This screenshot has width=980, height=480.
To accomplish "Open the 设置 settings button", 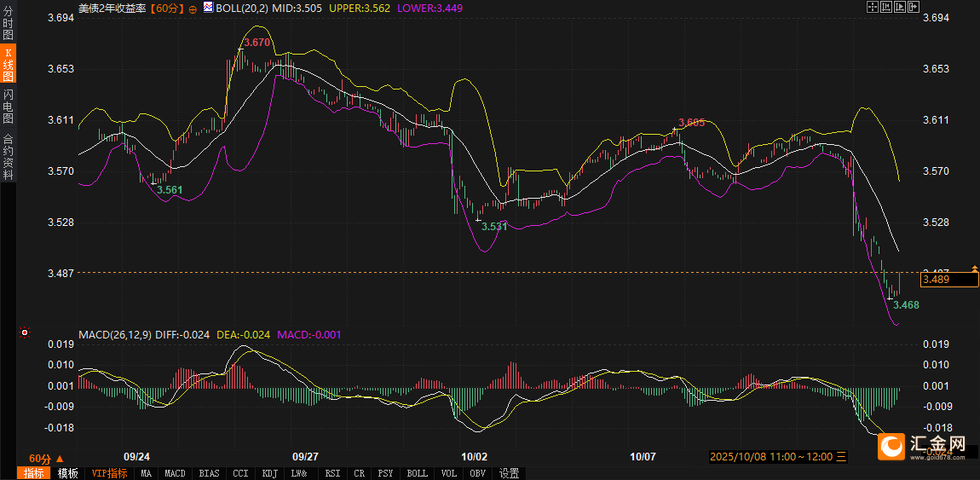I will click(510, 473).
